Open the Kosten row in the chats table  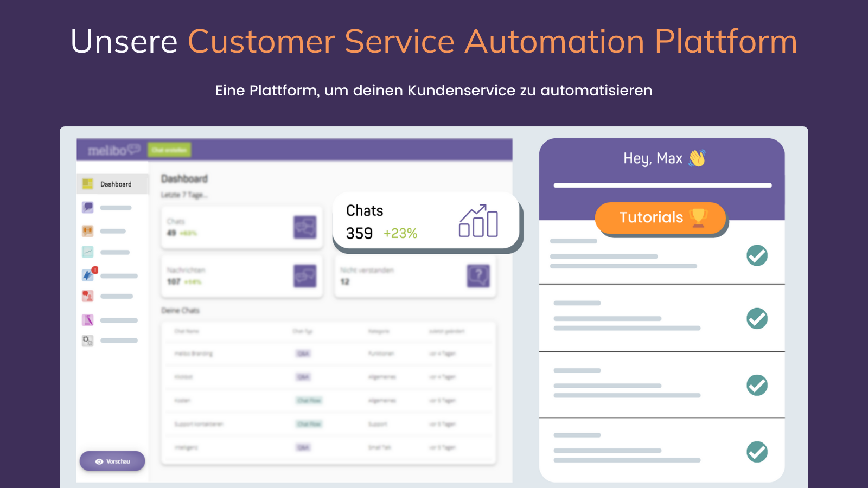point(329,400)
